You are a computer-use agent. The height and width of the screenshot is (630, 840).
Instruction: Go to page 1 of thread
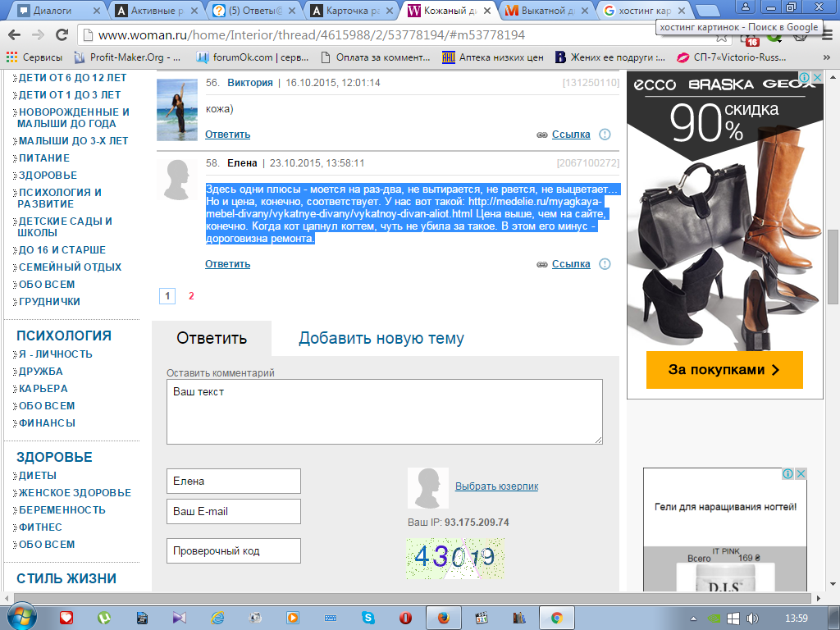pyautogui.click(x=167, y=295)
